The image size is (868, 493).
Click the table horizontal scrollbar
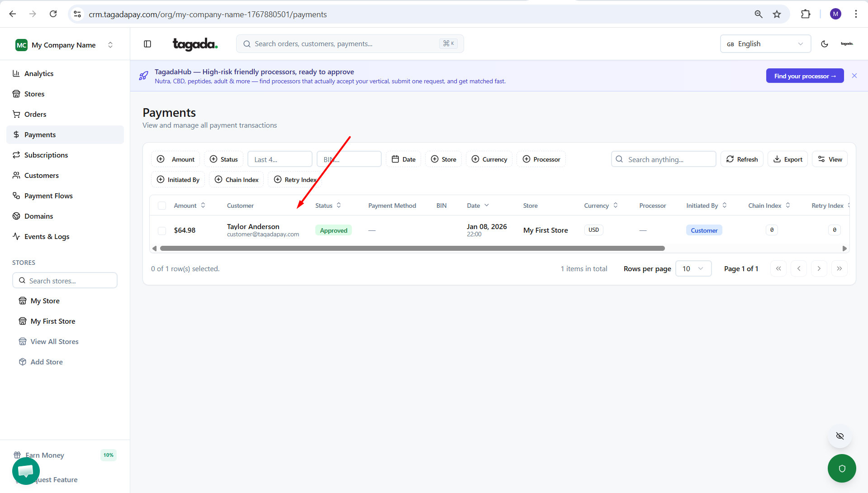[412, 249]
